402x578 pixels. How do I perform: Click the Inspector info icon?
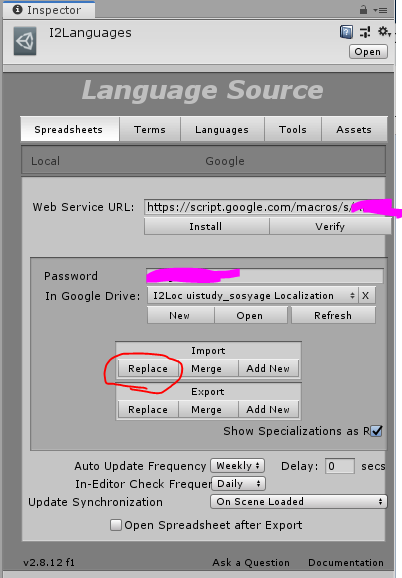tap(17, 10)
